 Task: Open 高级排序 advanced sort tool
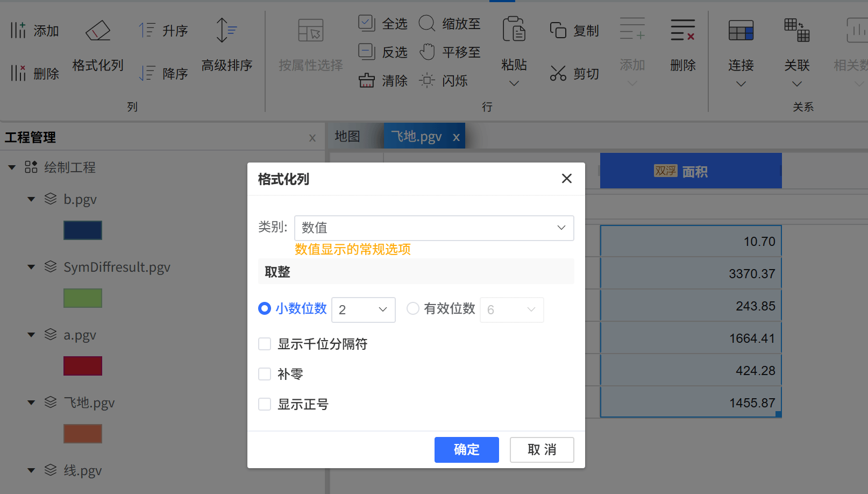pos(226,31)
